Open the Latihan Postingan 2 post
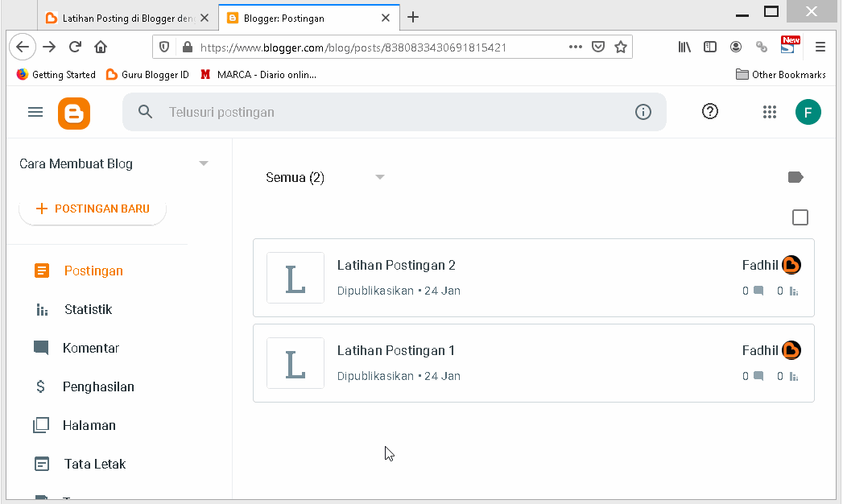This screenshot has height=504, width=843. [396, 266]
